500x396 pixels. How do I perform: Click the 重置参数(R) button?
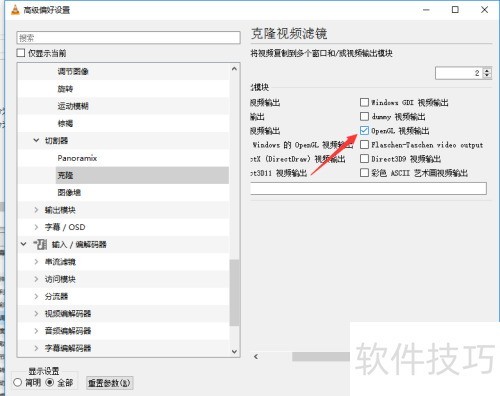pyautogui.click(x=110, y=383)
